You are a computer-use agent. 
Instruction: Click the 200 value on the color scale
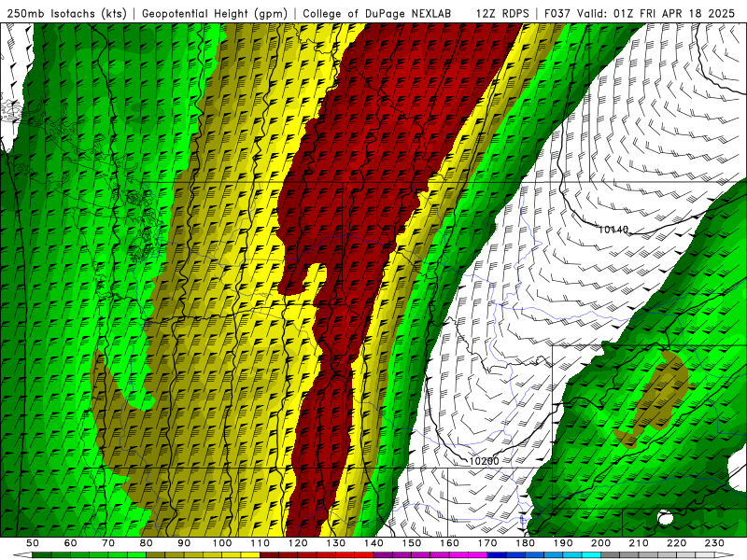[x=600, y=543]
